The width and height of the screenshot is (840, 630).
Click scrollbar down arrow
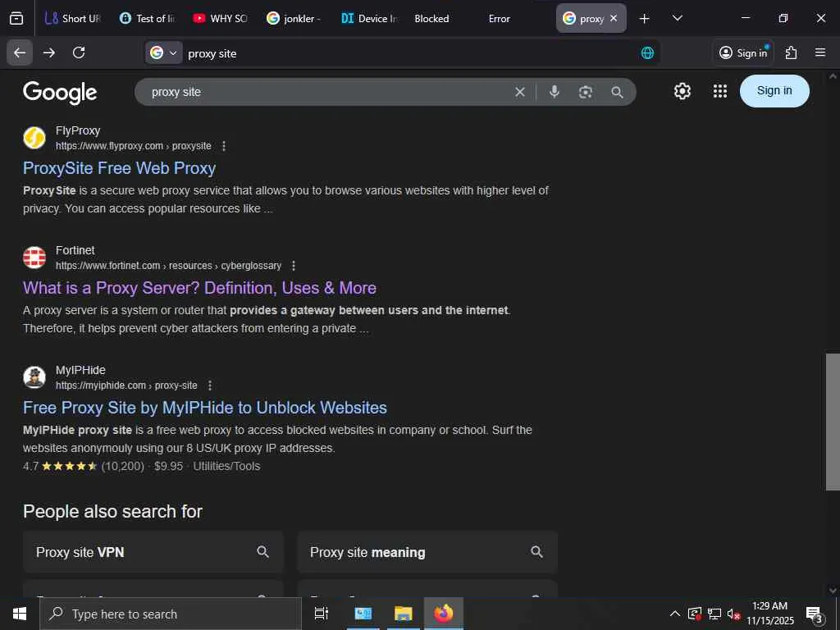pos(833,590)
